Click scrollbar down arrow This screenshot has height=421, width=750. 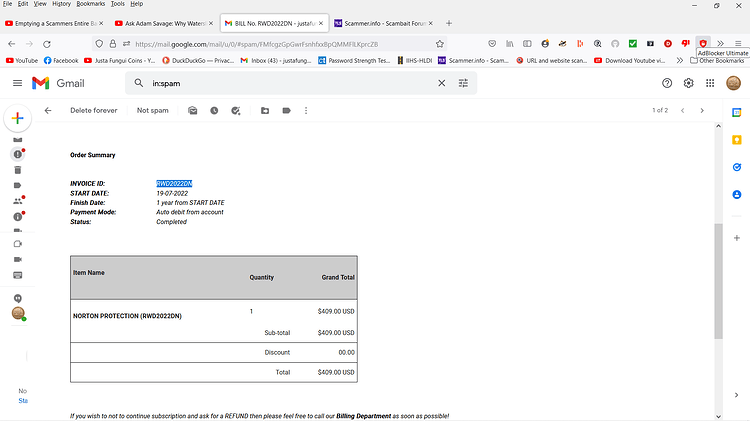pos(718,417)
